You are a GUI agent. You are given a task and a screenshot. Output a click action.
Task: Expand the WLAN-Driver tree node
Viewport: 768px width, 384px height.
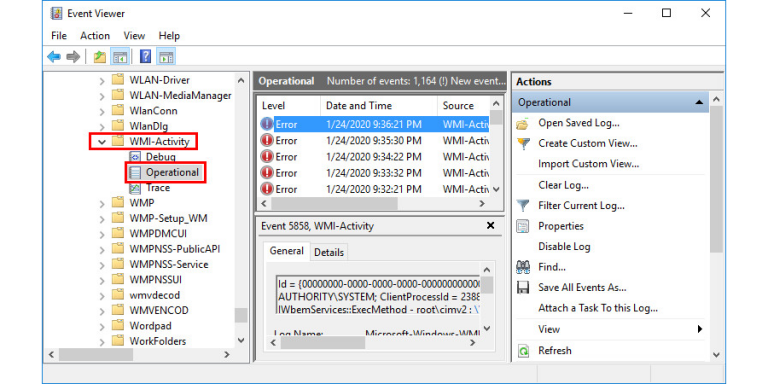coord(102,80)
